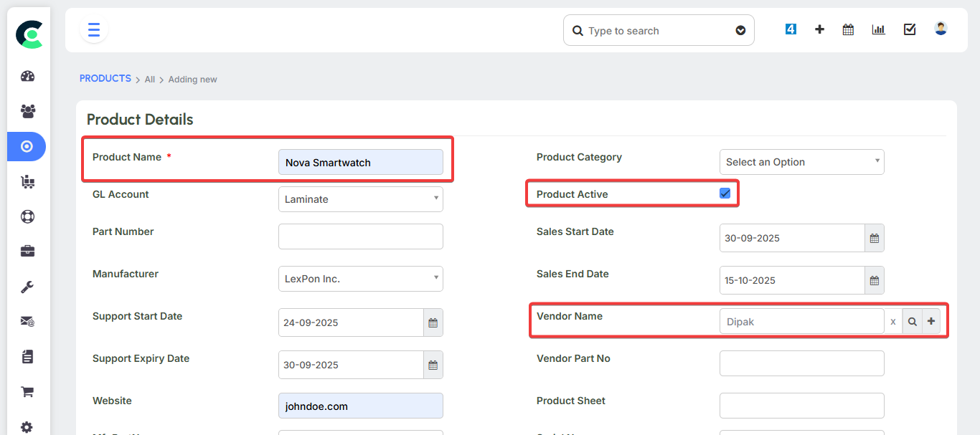Expand the Product Category dropdown
980x435 pixels.
point(801,162)
